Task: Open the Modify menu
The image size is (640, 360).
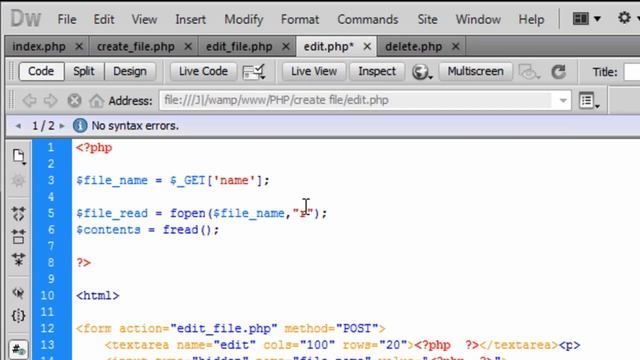Action: click(244, 19)
